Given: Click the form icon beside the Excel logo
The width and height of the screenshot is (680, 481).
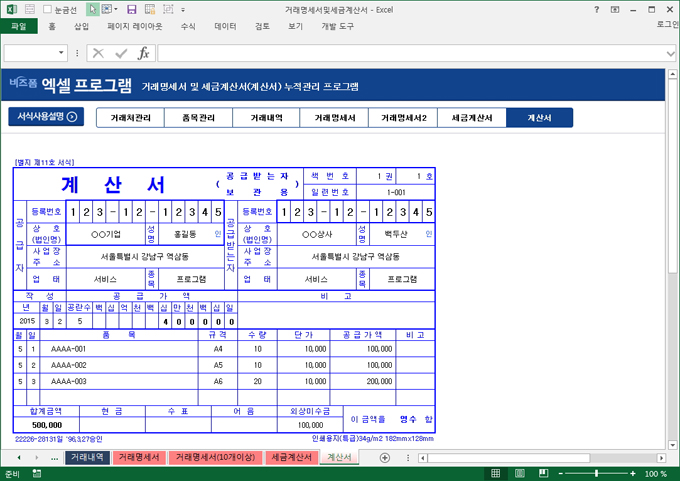Looking at the screenshot, I should [x=29, y=9].
